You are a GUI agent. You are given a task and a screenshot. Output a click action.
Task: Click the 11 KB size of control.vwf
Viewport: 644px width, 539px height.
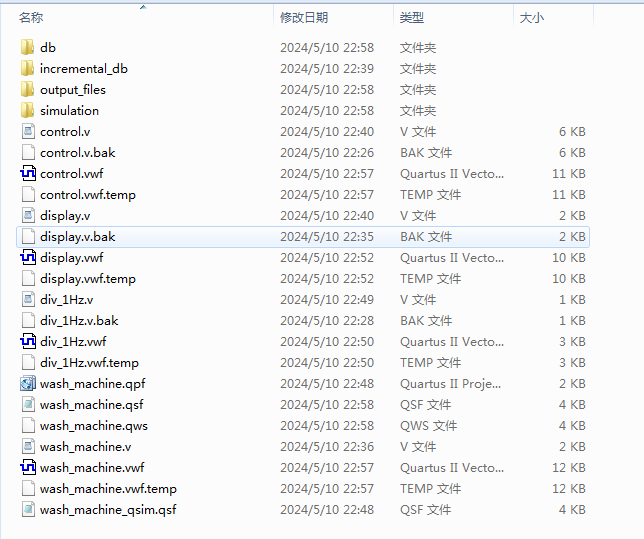[x=569, y=174]
